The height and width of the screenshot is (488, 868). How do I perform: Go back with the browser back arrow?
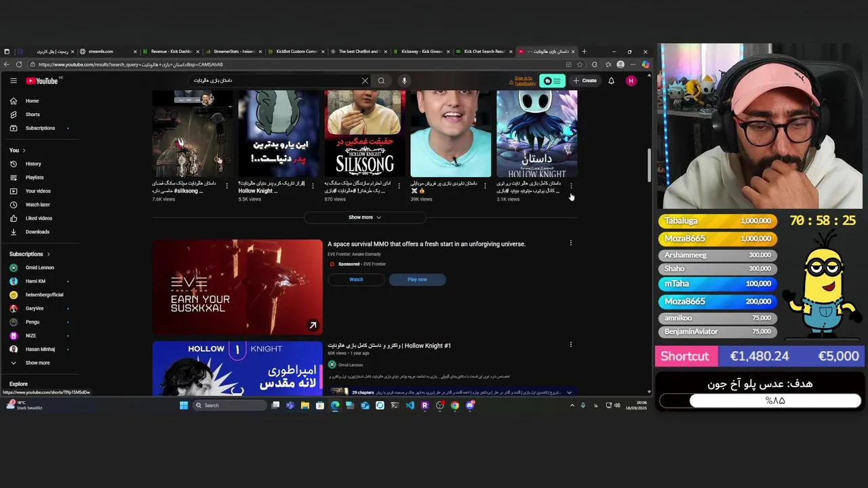pos(6,64)
